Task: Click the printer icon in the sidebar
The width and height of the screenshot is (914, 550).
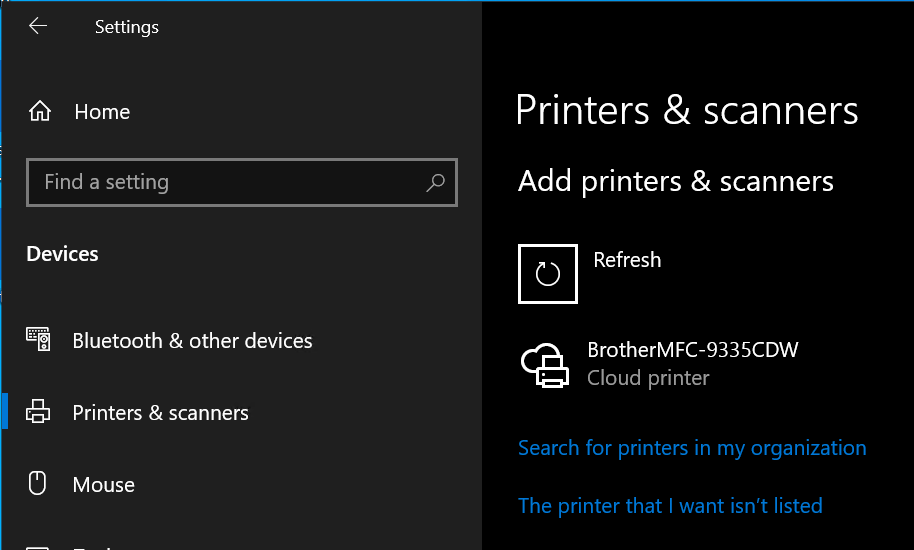Action: (39, 413)
